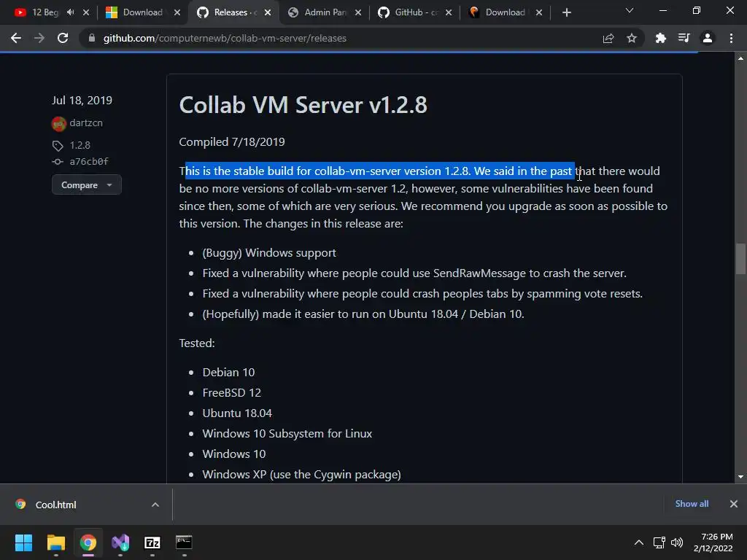Open 7-Zip from the taskbar
This screenshot has height=560, width=747.
(152, 542)
